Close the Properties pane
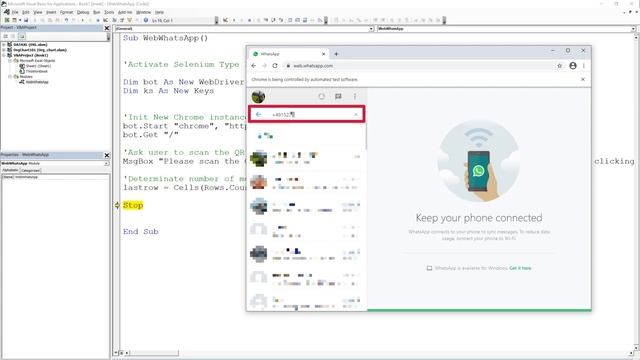640x360 pixels. click(107, 156)
